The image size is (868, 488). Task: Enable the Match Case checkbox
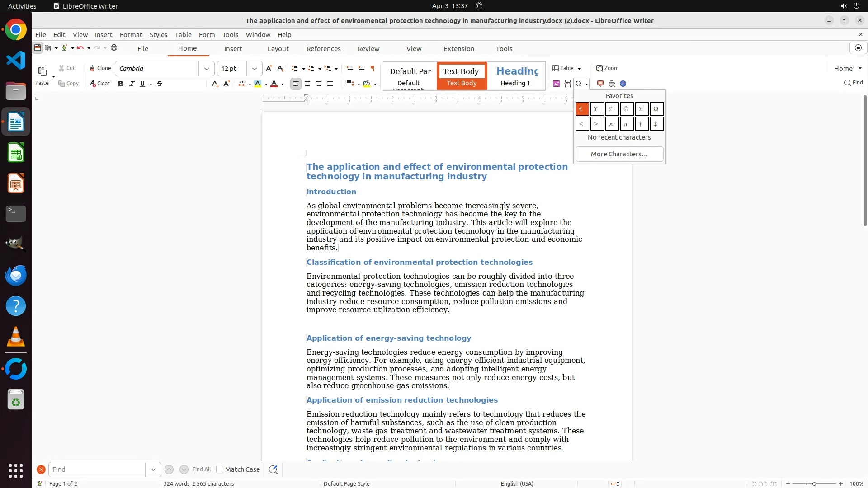(220, 469)
